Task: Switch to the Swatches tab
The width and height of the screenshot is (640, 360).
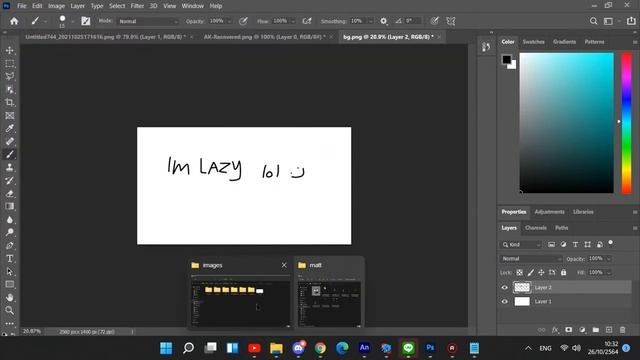Action: pyautogui.click(x=533, y=42)
